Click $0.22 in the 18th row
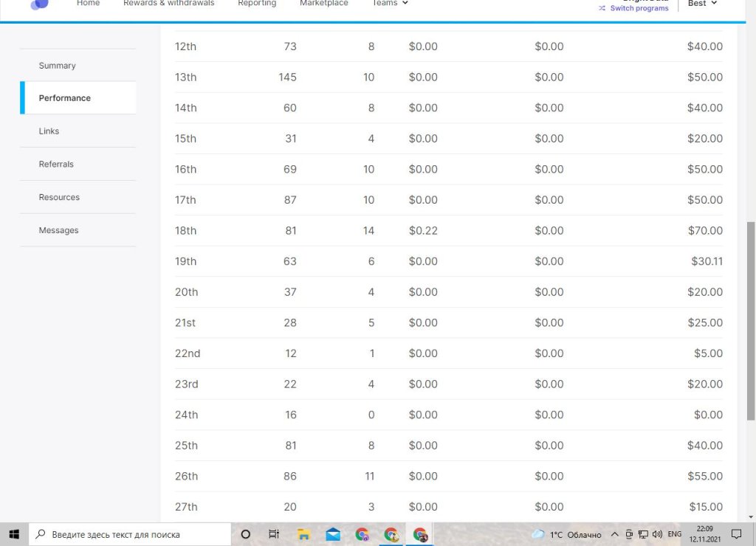This screenshot has width=756, height=546. 423,230
